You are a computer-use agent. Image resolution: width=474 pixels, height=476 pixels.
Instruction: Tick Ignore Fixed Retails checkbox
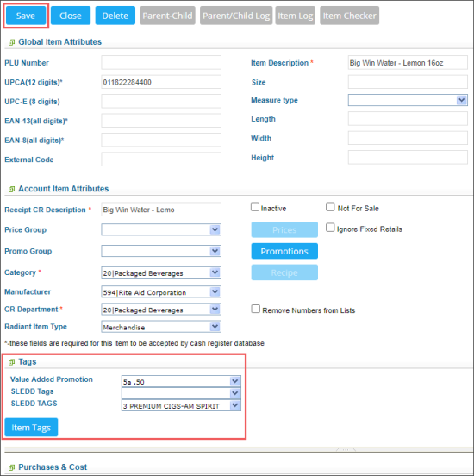pos(330,228)
